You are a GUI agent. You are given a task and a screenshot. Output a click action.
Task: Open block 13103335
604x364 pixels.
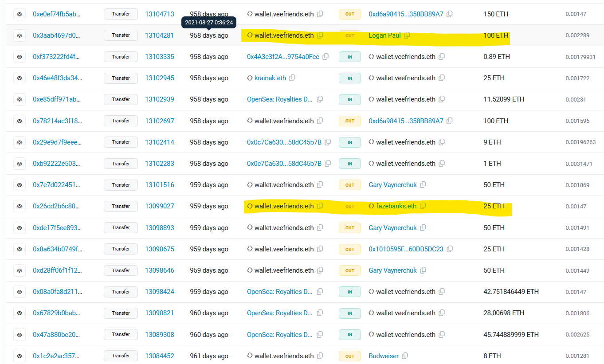point(160,57)
